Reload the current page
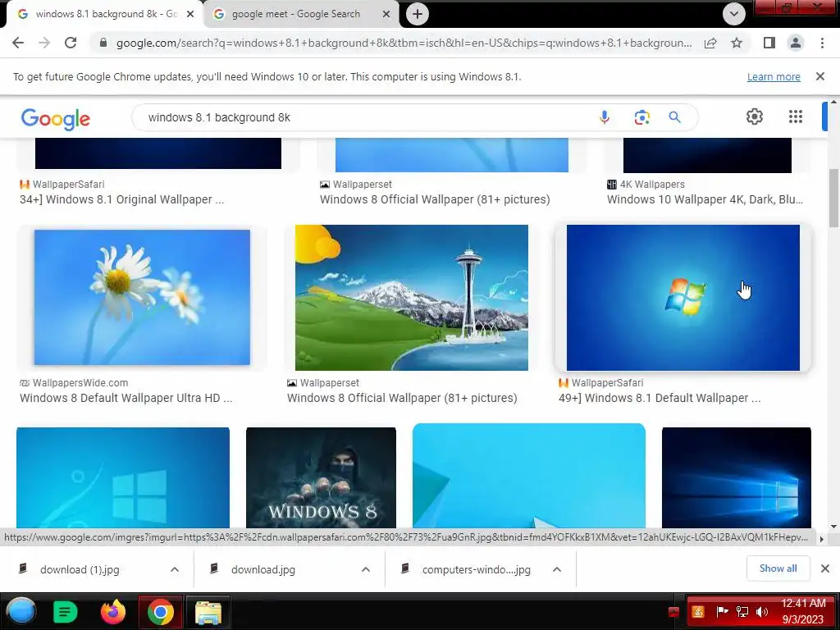This screenshot has width=840, height=630. pos(71,43)
